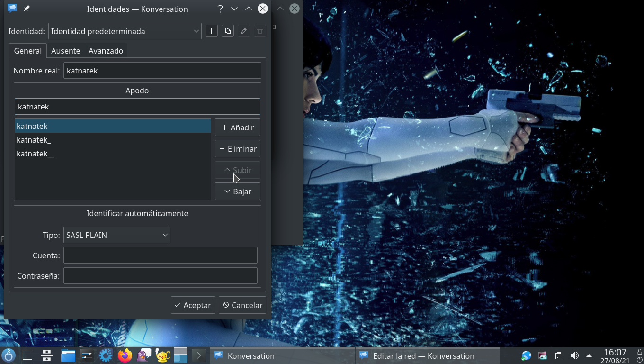
Task: Lock the screen via padlock icon
Action: click(639, 352)
